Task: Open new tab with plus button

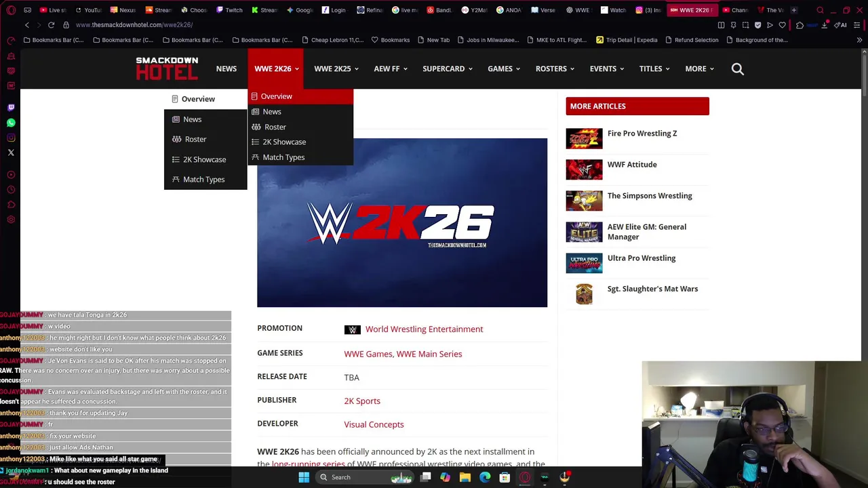Action: coord(794,10)
